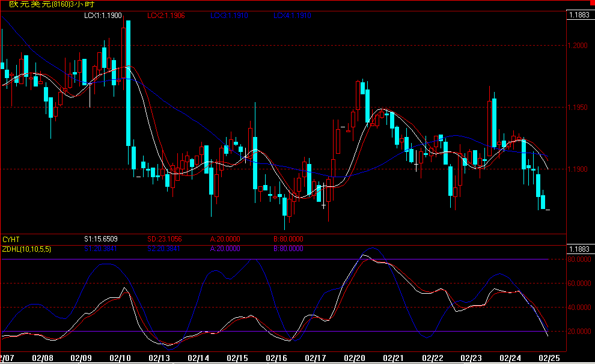595x364 pixels.
Task: Click the 02/24 date label
Action: coord(510,358)
